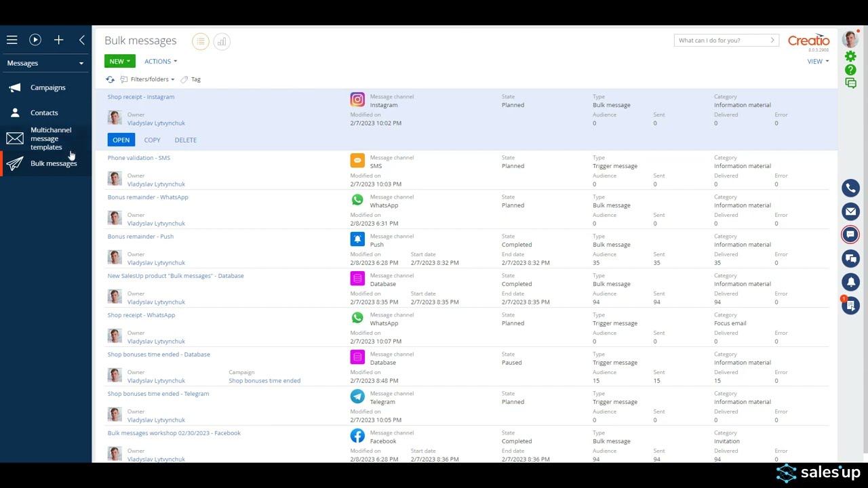The height and width of the screenshot is (488, 868).
Task: Open Shop bonuses time ended - Database
Action: (159, 354)
